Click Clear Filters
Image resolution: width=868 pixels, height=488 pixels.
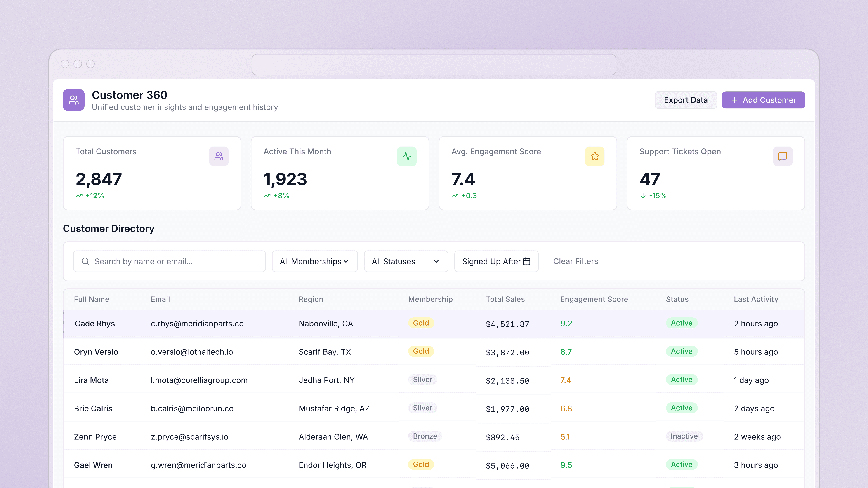pos(576,261)
